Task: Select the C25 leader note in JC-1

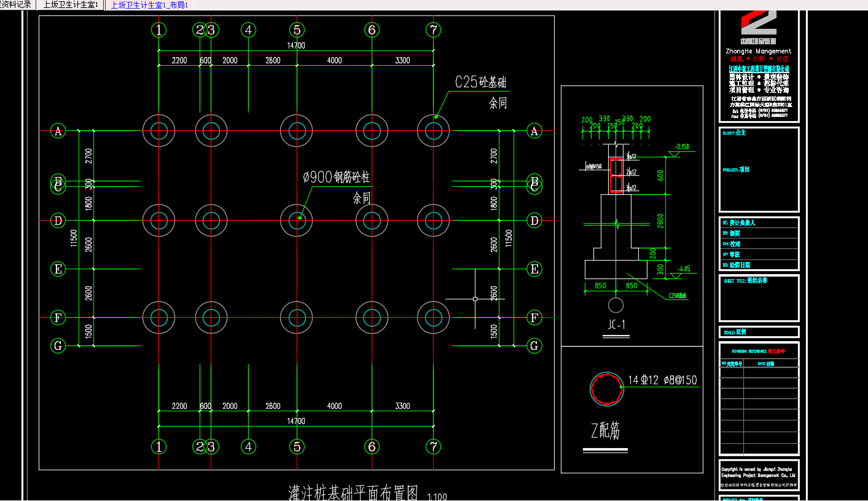Action: [x=677, y=296]
